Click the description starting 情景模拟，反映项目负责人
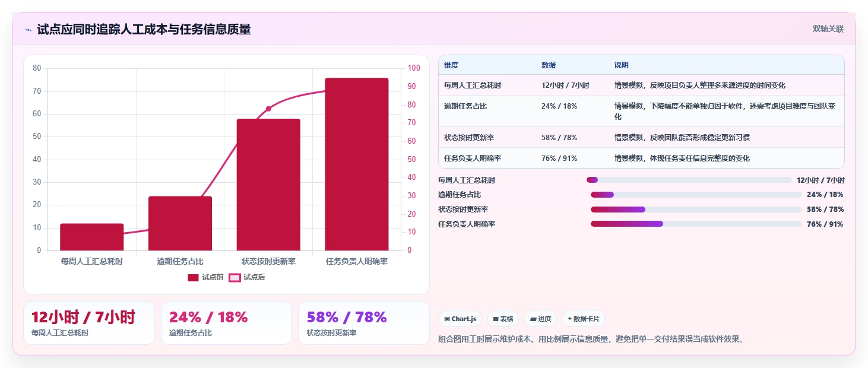 pos(700,85)
